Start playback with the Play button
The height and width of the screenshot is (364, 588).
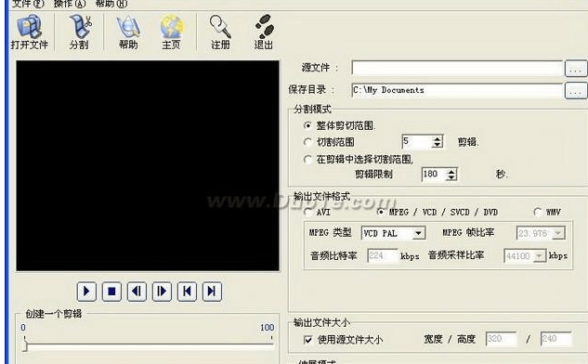(86, 292)
